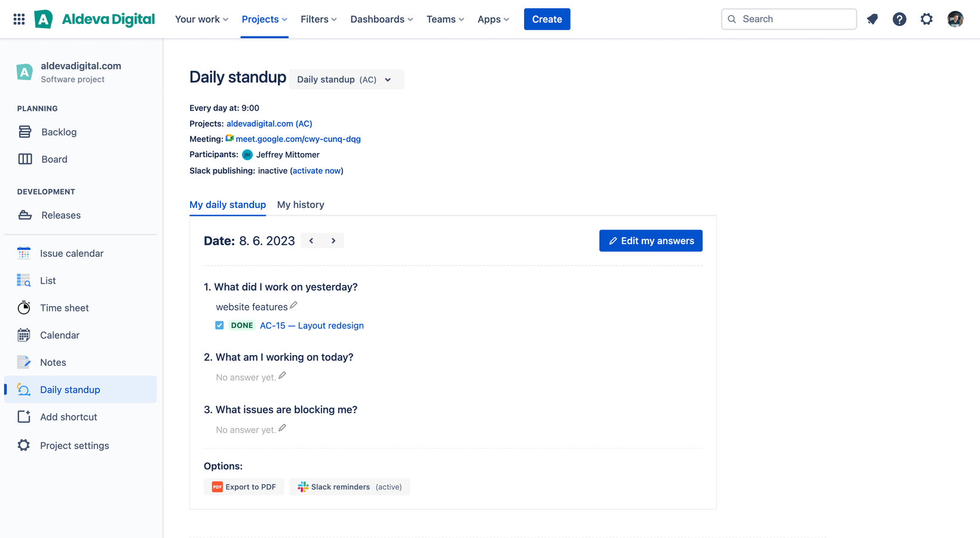This screenshot has width=980, height=538.
Task: Switch to My history tab
Action: (301, 204)
